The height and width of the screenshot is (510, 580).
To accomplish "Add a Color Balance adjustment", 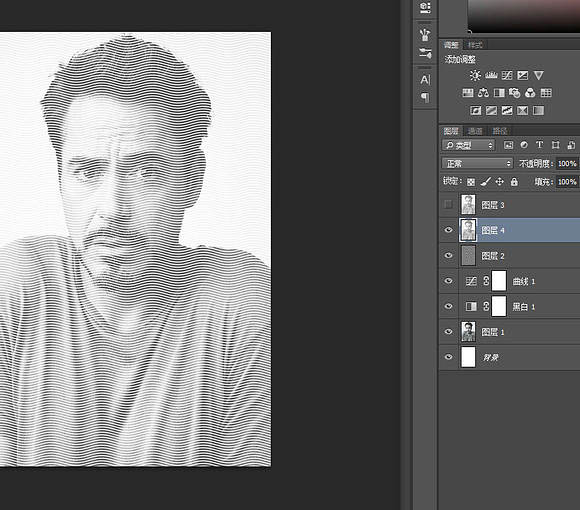I will click(483, 92).
